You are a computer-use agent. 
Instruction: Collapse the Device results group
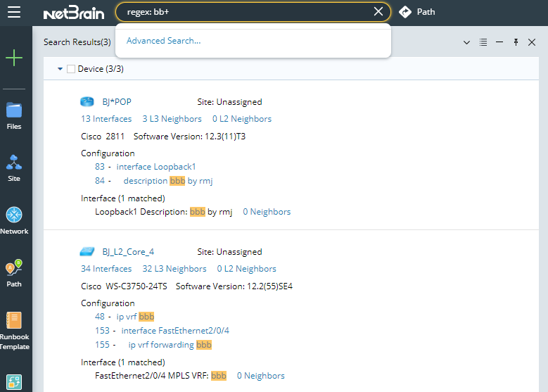pos(60,69)
